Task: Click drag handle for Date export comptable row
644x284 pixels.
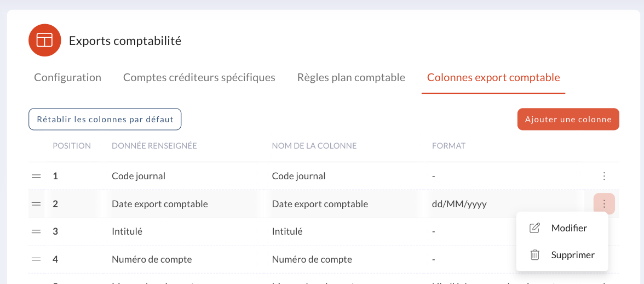Action: [x=36, y=204]
